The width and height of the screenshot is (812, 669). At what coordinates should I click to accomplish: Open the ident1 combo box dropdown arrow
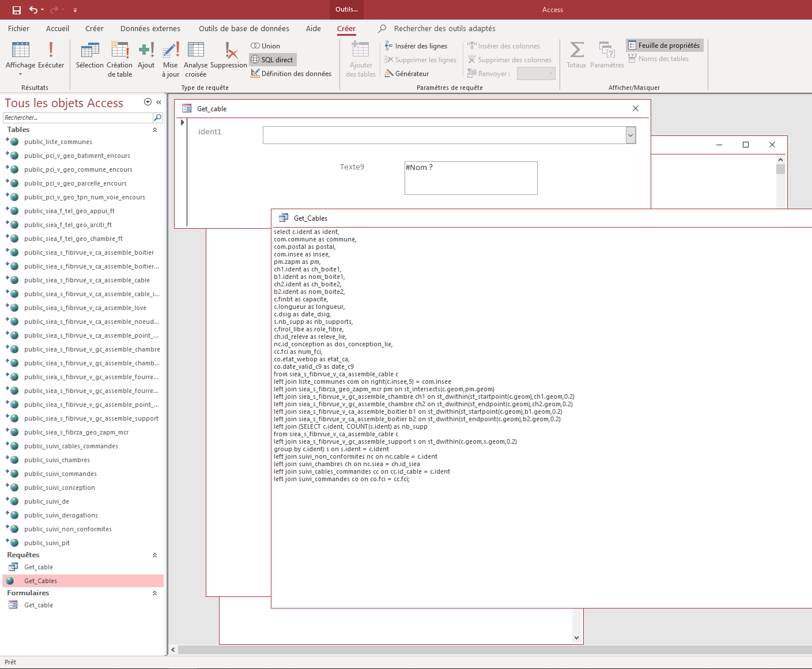(630, 135)
